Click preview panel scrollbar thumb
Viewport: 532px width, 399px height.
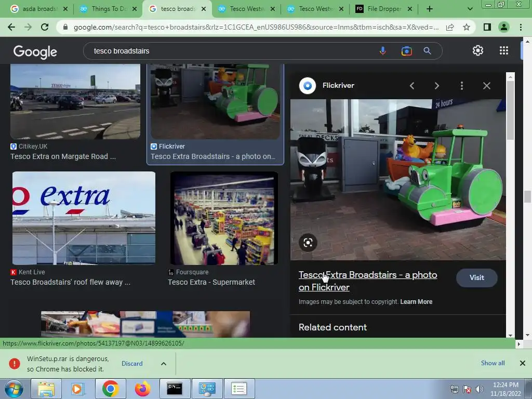510,110
